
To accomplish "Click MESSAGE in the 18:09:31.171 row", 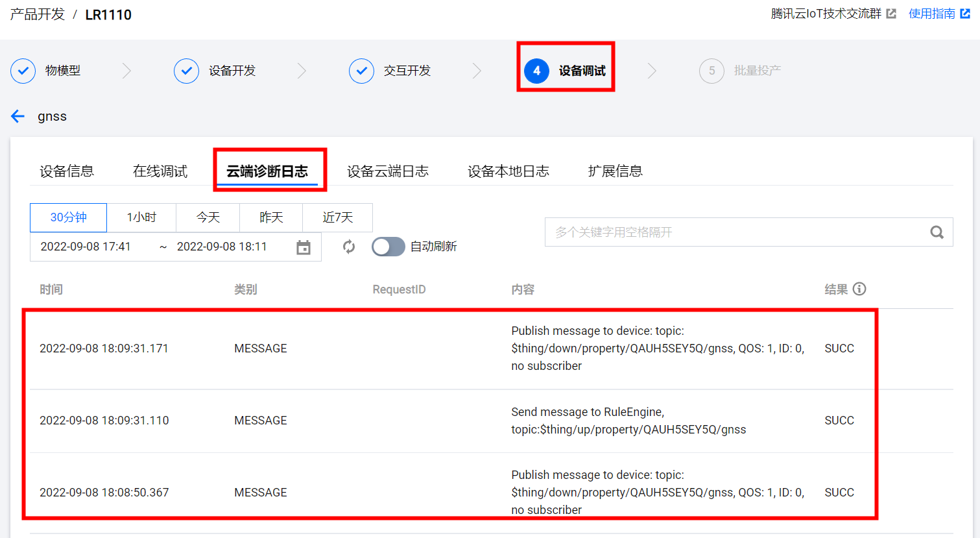I will [261, 348].
